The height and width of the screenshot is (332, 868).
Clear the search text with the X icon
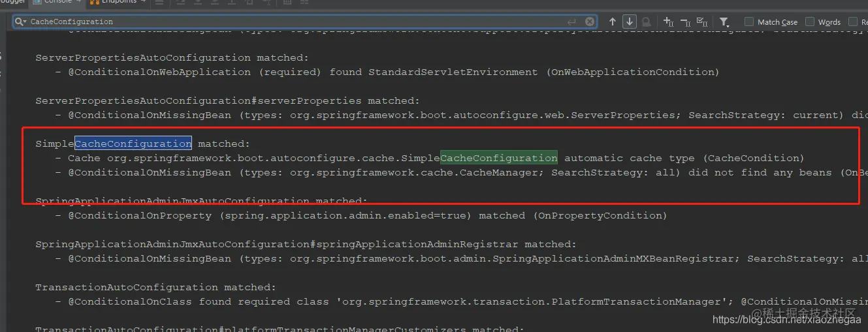pyautogui.click(x=590, y=22)
